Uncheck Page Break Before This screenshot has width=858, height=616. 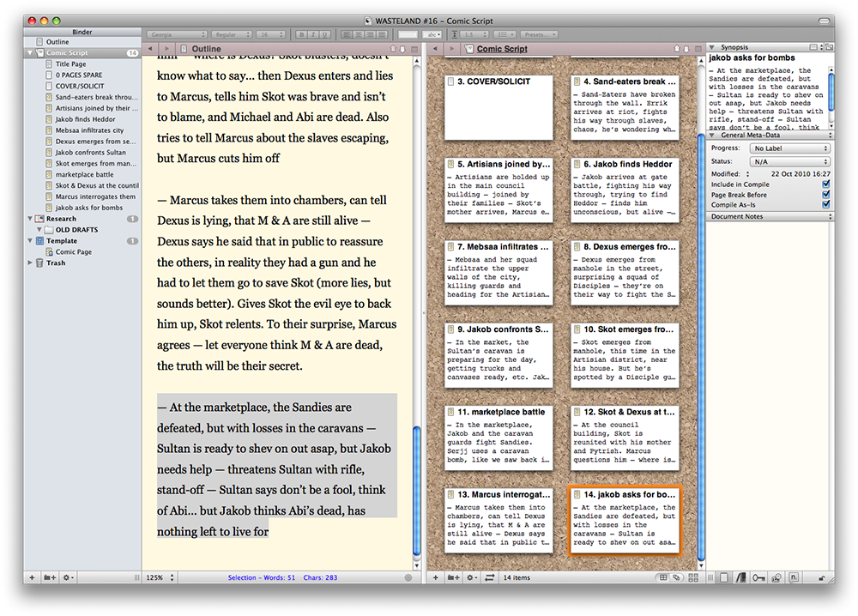click(825, 194)
